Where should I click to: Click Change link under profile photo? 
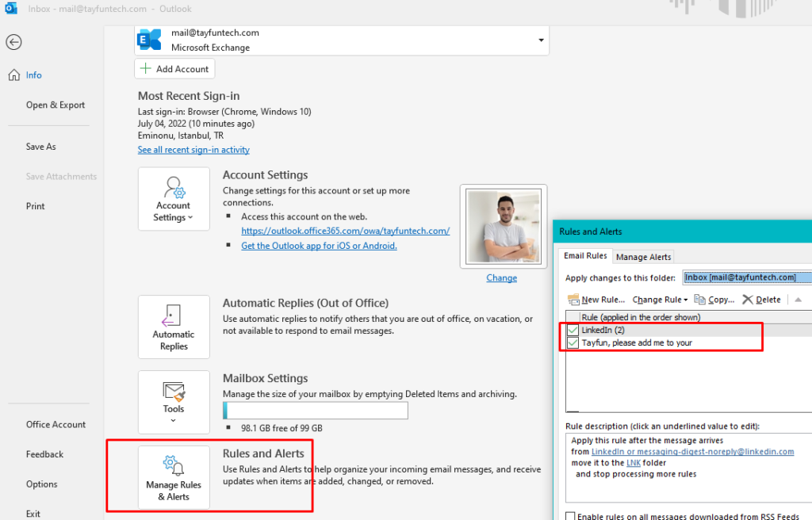tap(501, 278)
